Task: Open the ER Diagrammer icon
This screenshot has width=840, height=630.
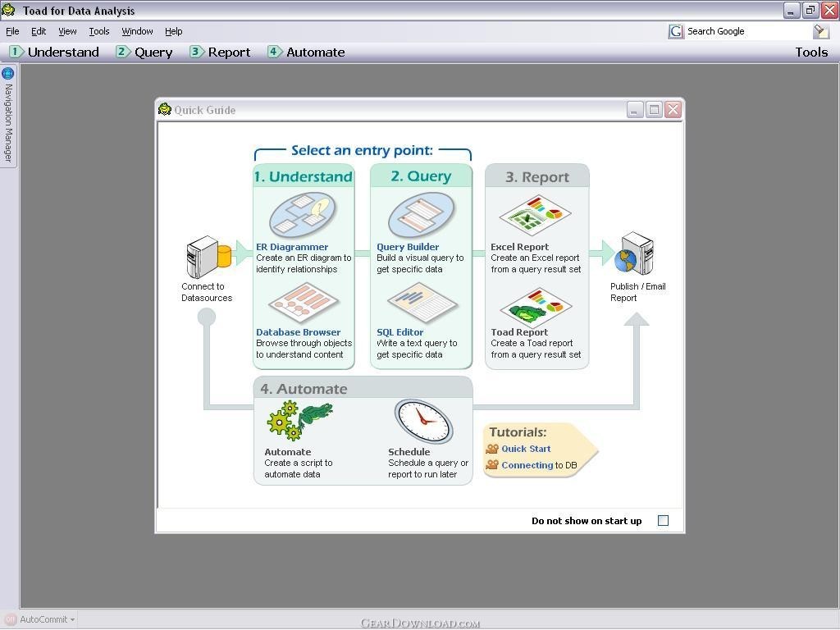Action: (303, 215)
